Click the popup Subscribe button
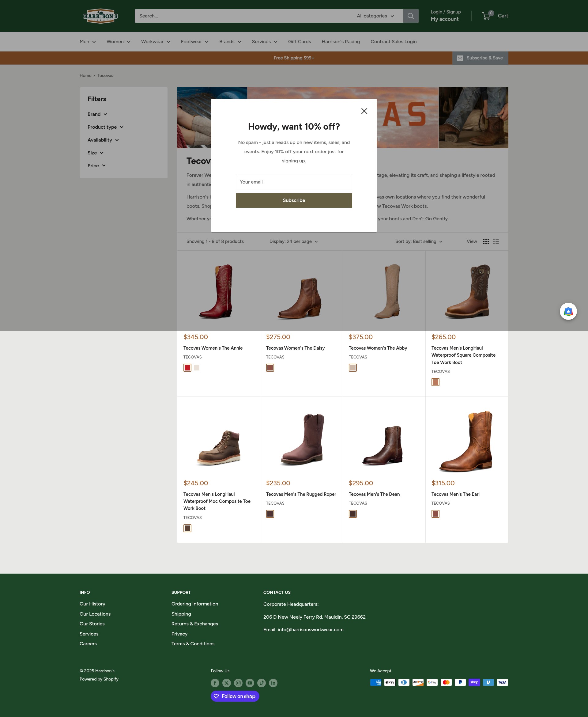Viewport: 588px width, 717px height. [x=294, y=200]
